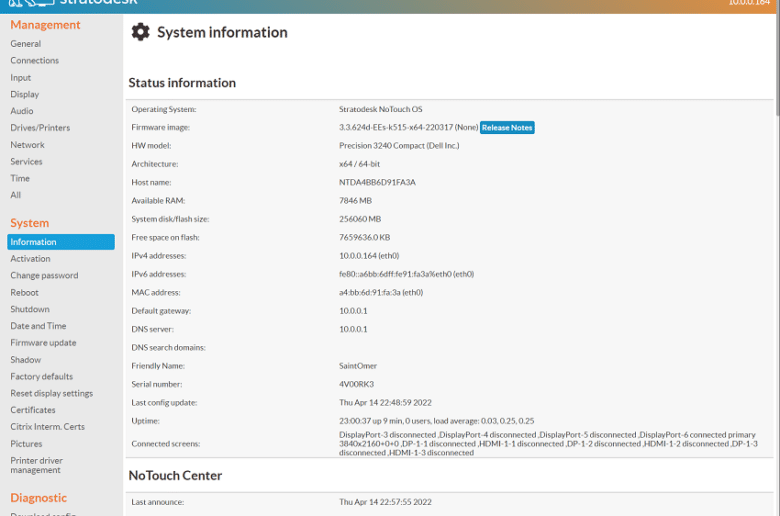Open the Shadow page
780x516 pixels.
pyautogui.click(x=25, y=360)
